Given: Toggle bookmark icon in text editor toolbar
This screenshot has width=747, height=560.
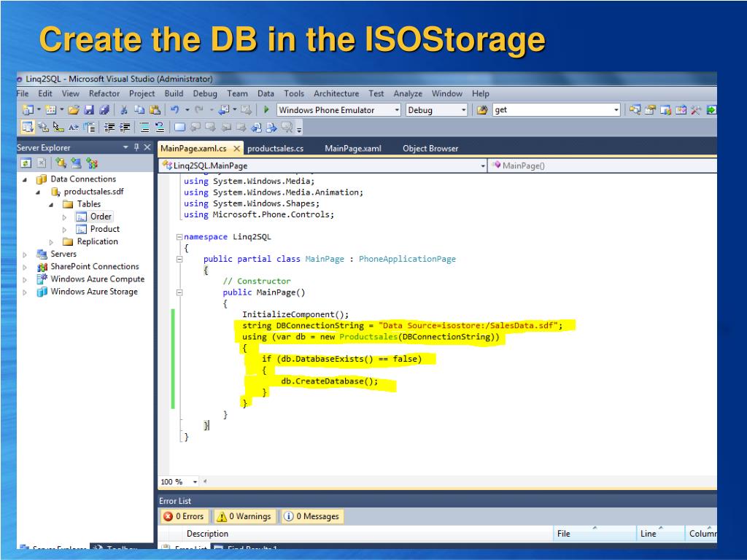Looking at the screenshot, I should pyautogui.click(x=179, y=127).
